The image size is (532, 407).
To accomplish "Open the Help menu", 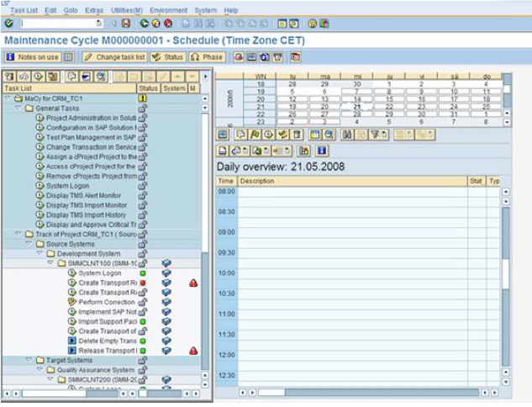I will [x=231, y=11].
